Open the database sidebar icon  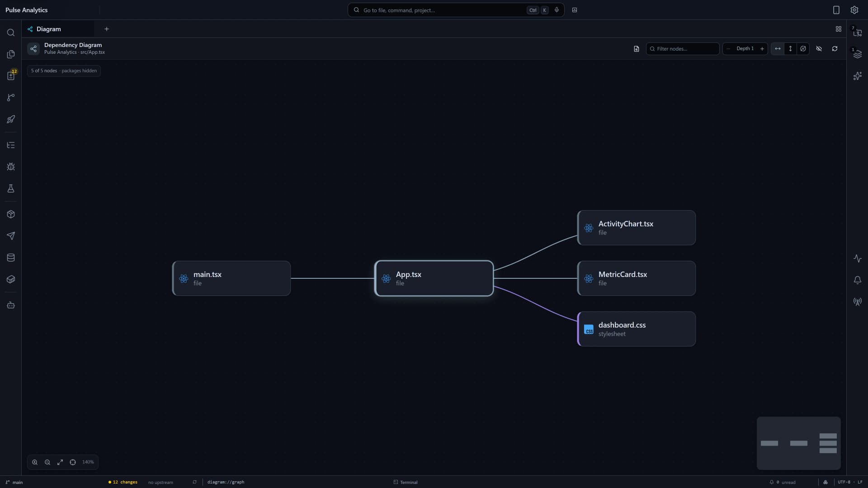coord(11,258)
